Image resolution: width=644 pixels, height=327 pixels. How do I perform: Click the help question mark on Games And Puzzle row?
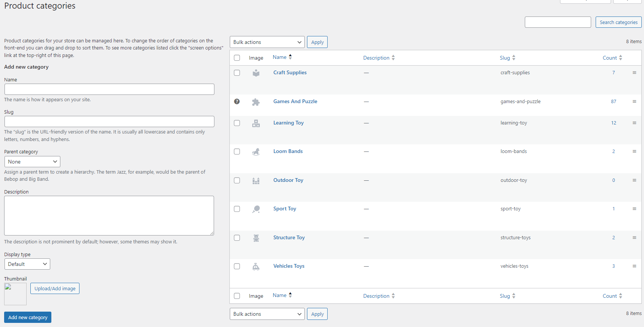pos(237,101)
